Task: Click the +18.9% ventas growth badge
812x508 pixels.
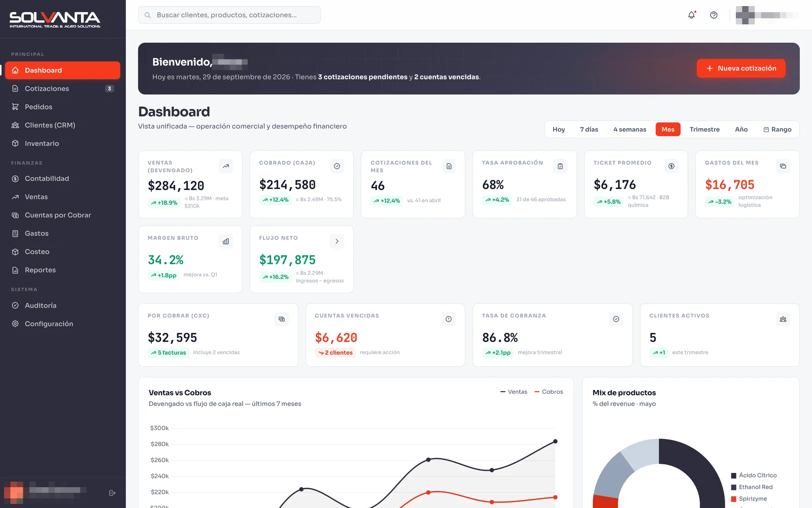Action: coord(164,203)
